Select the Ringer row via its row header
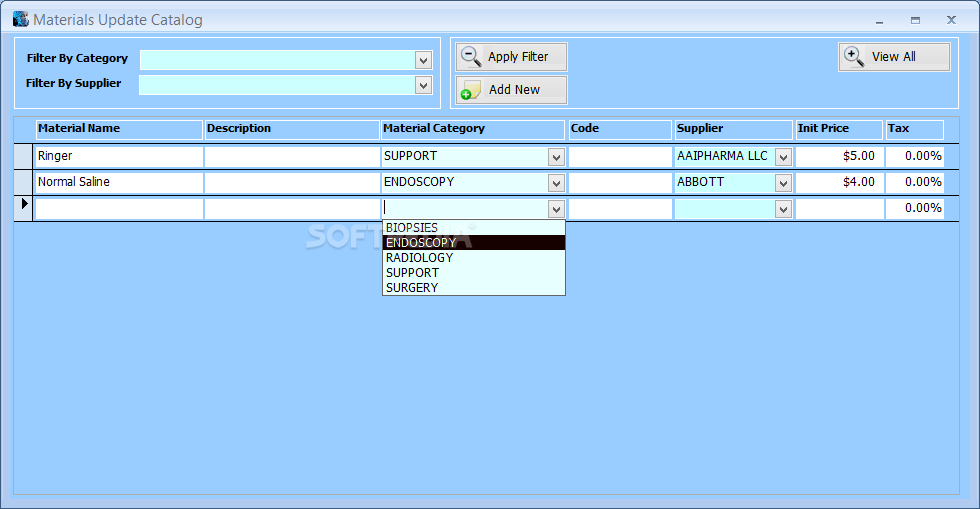 pyautogui.click(x=24, y=156)
